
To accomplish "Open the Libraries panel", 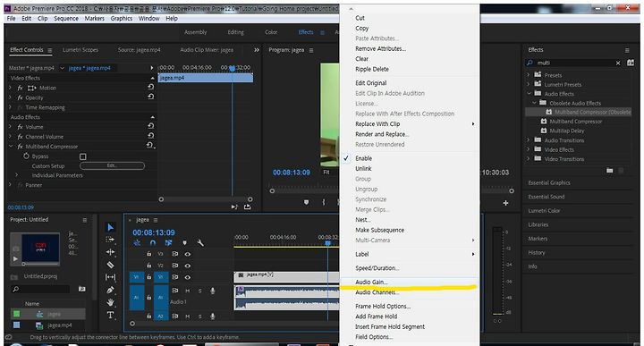I will 538,224.
